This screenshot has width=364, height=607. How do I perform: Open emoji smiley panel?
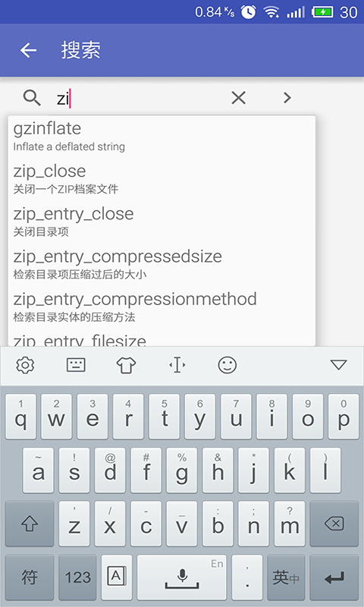(227, 365)
